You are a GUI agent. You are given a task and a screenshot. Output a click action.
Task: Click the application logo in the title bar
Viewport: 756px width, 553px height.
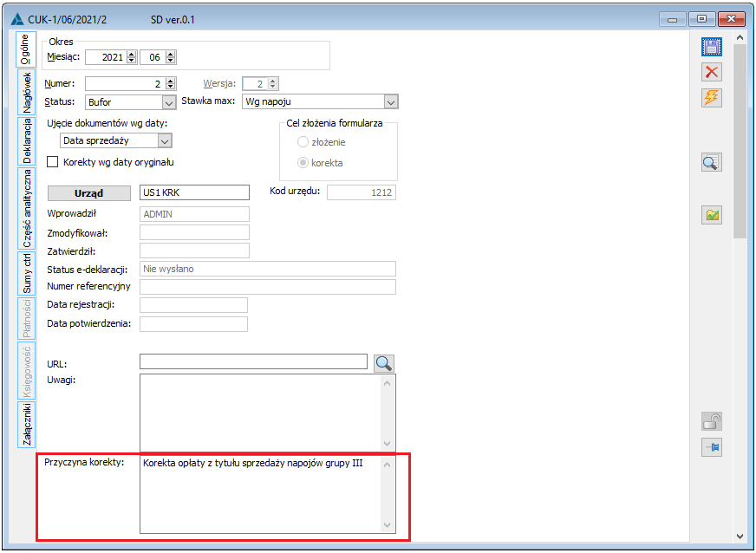[16, 19]
